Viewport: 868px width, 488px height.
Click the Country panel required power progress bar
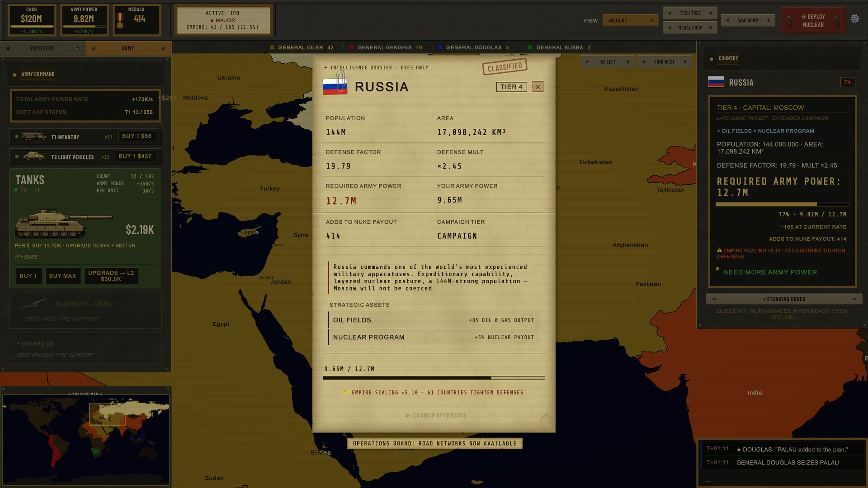click(783, 204)
